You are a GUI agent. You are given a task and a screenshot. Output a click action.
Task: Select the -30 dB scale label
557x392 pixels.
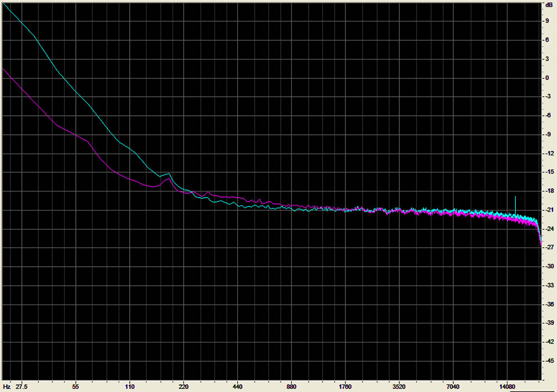tap(549, 266)
